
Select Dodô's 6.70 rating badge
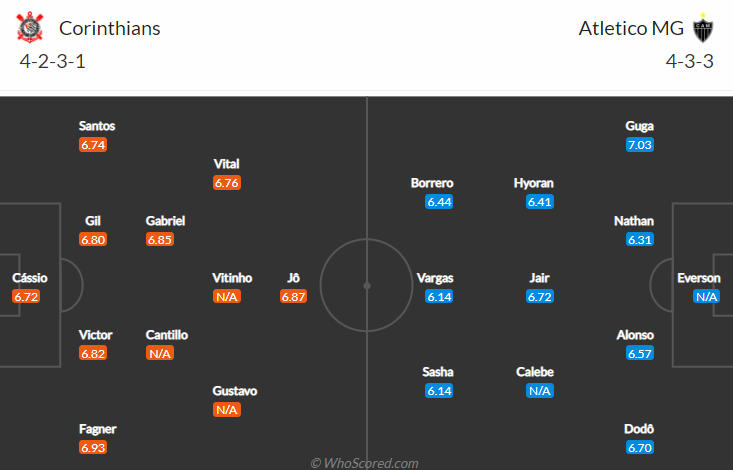(640, 448)
